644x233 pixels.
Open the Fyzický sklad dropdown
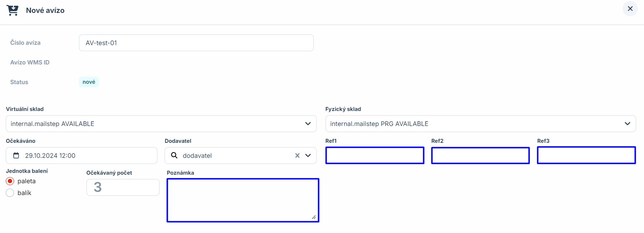480,124
